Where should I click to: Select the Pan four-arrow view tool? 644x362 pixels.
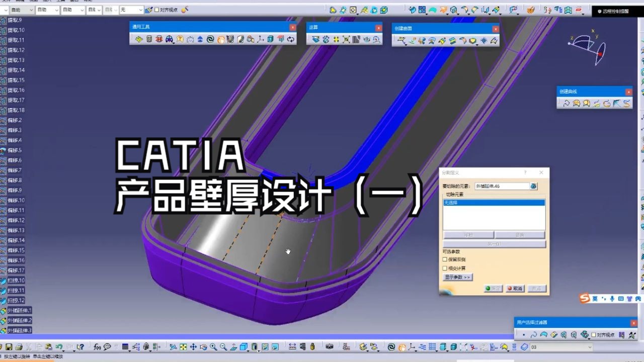(x=193, y=347)
